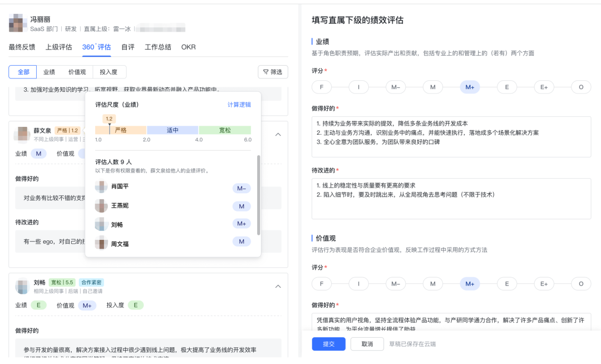601x364 pixels.
Task: Collapse 薛文泉's evaluation card
Action: click(x=278, y=134)
